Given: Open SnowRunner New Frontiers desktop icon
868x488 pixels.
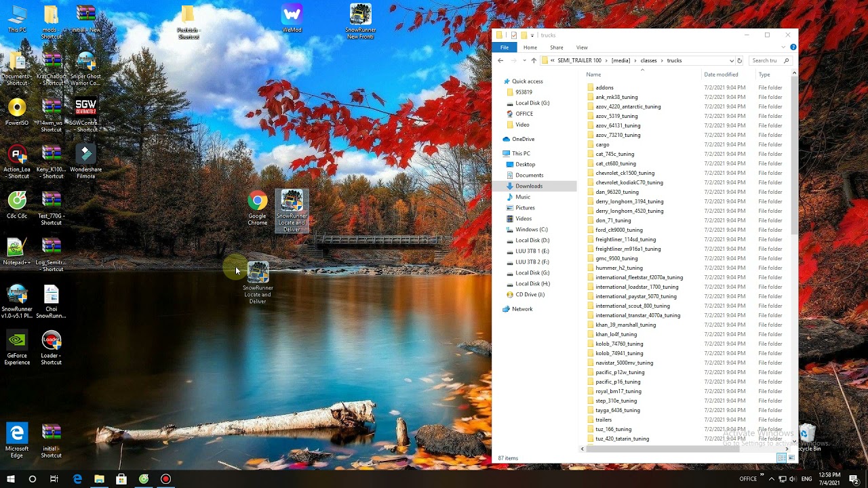Looking at the screenshot, I should point(361,22).
